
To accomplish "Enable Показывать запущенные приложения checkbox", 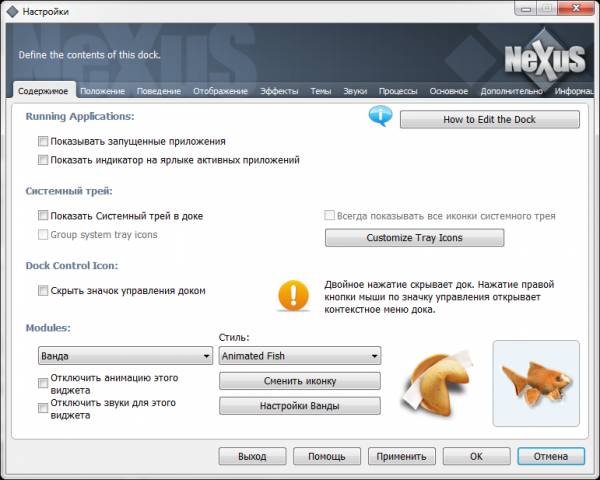I will (x=43, y=141).
